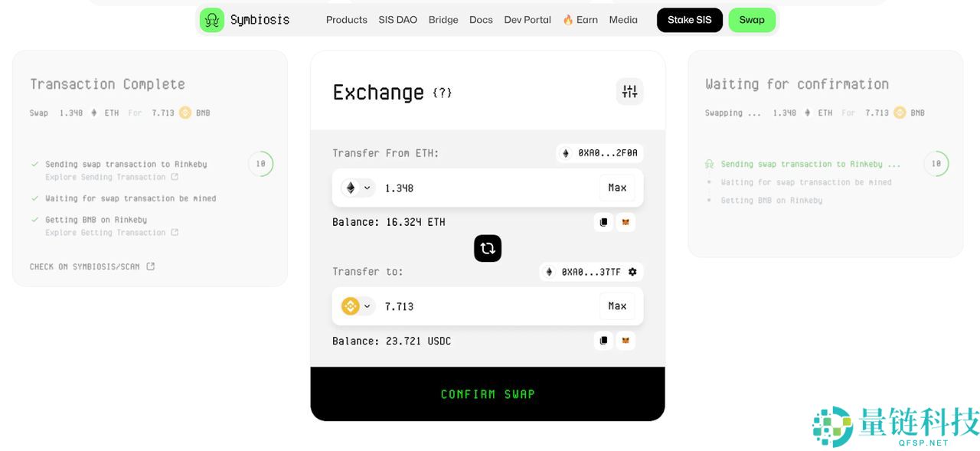The height and width of the screenshot is (451, 980).
Task: Click the Symbiosis logo icon
Action: 212,20
